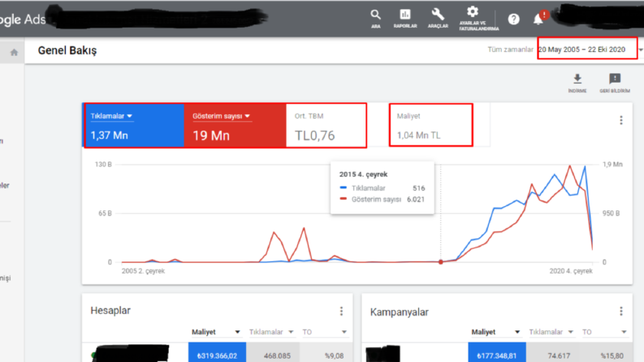
Task: Open the Araçlar wrench tools icon
Action: click(x=438, y=19)
